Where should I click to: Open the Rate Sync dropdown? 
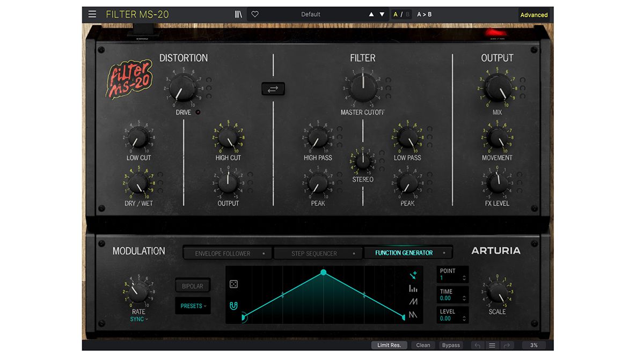[x=139, y=319]
